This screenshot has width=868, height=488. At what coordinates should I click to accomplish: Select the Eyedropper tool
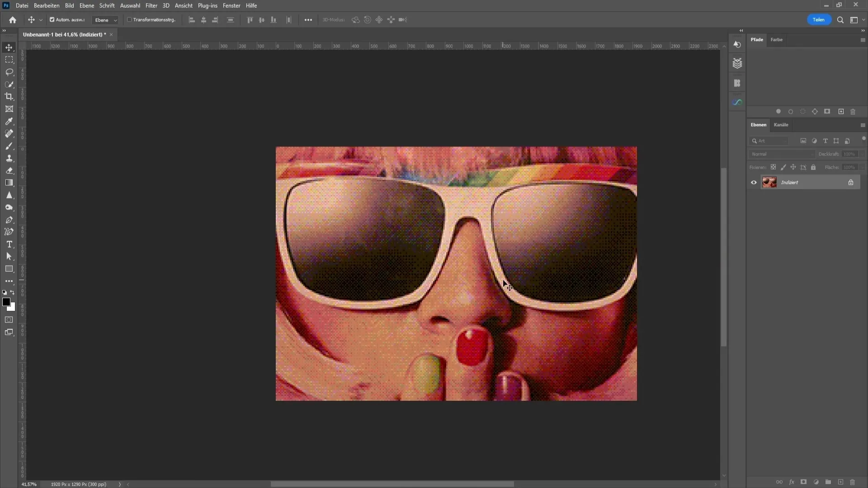click(x=9, y=121)
